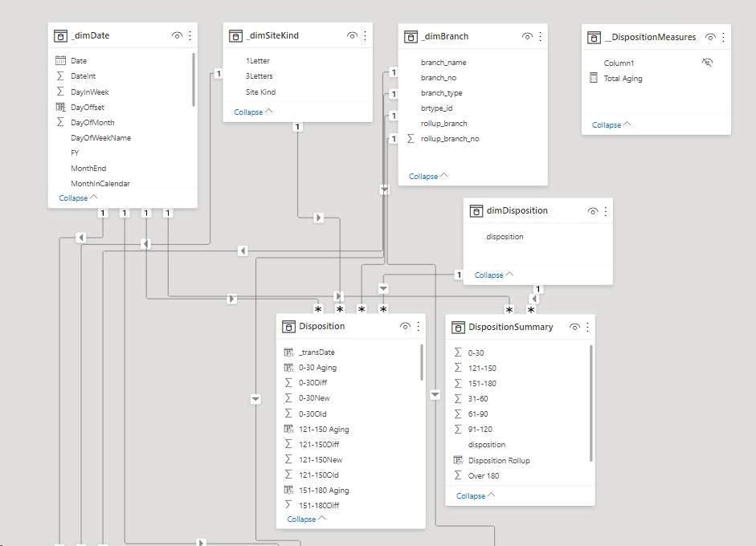Click the _dimSiteKind table icon
Image resolution: width=756 pixels, height=546 pixels.
click(235, 36)
